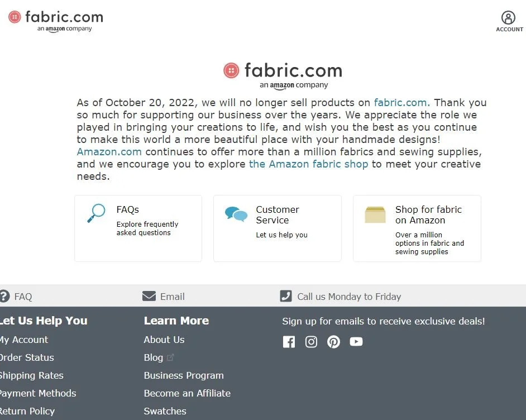Click 'Explore frequently asked questions' text
This screenshot has height=420, width=526.
(147, 228)
